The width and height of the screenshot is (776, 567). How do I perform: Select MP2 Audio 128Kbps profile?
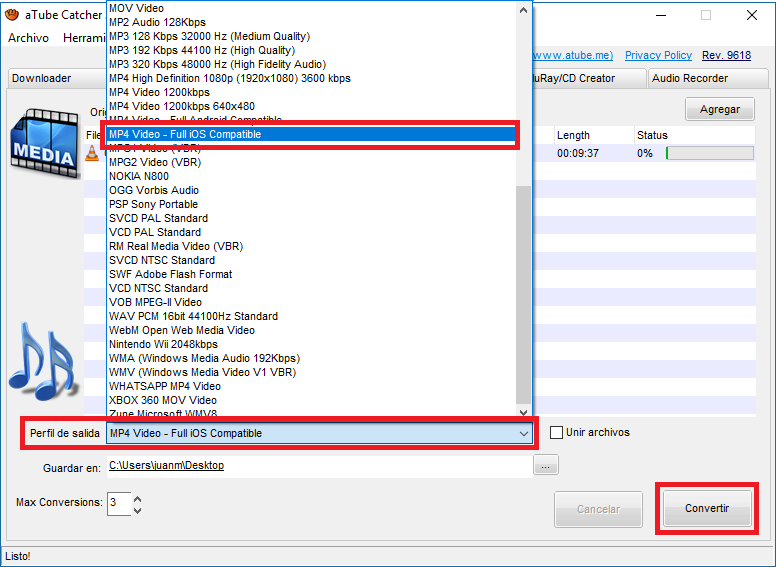tap(311, 22)
